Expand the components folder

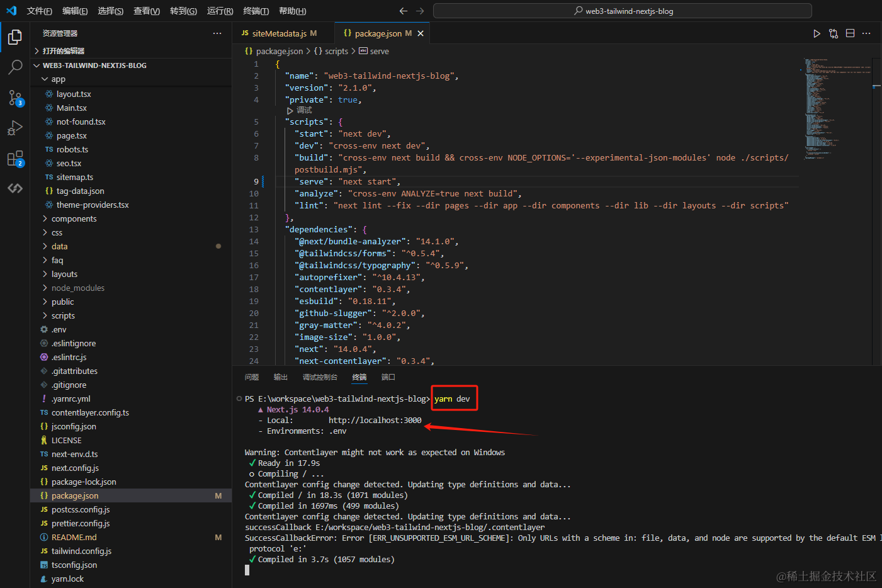[x=131, y=219]
